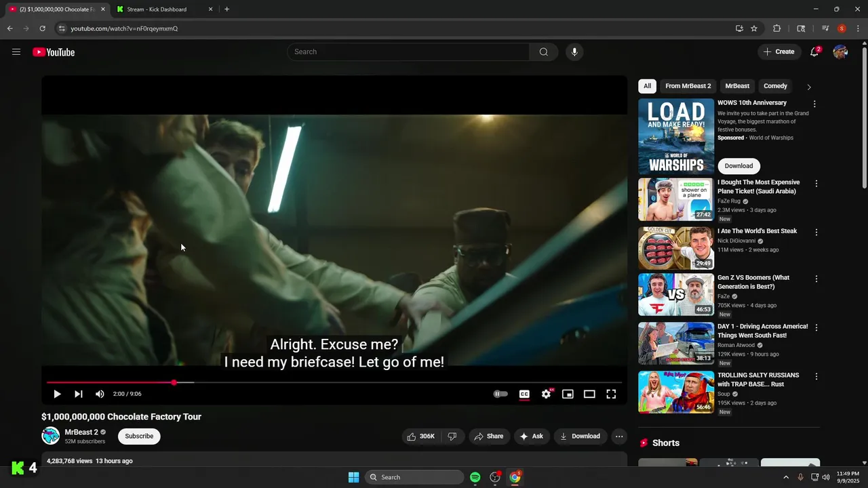The height and width of the screenshot is (488, 868).
Task: Open menu for Driving Across America video
Action: coord(816,327)
